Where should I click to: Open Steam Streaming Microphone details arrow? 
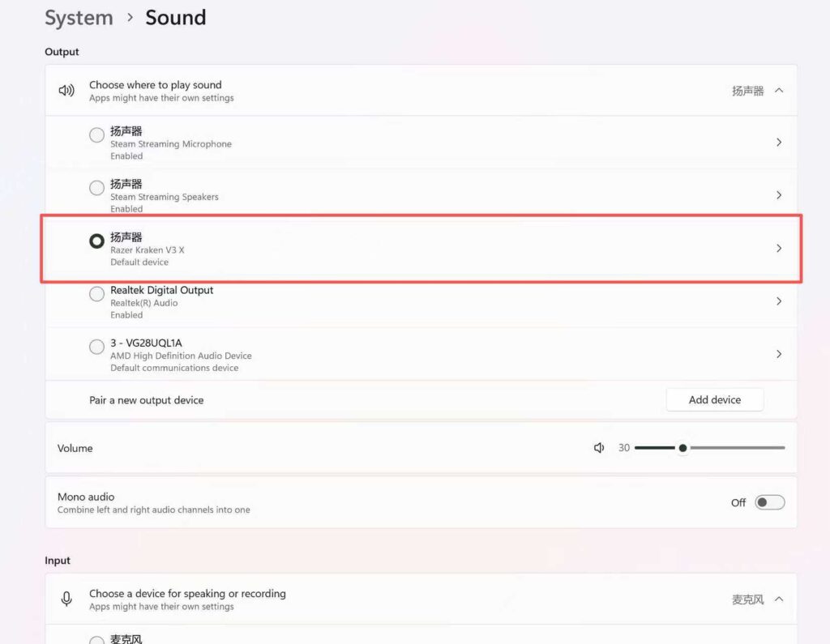tap(779, 143)
